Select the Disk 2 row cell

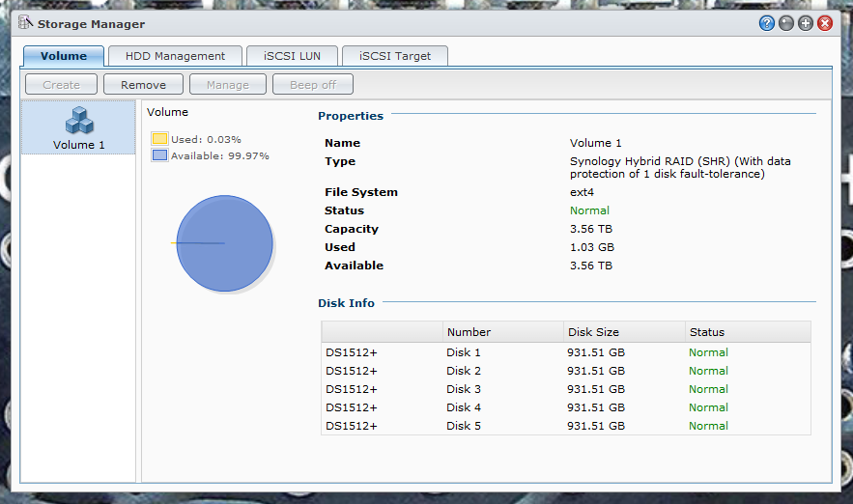(464, 371)
